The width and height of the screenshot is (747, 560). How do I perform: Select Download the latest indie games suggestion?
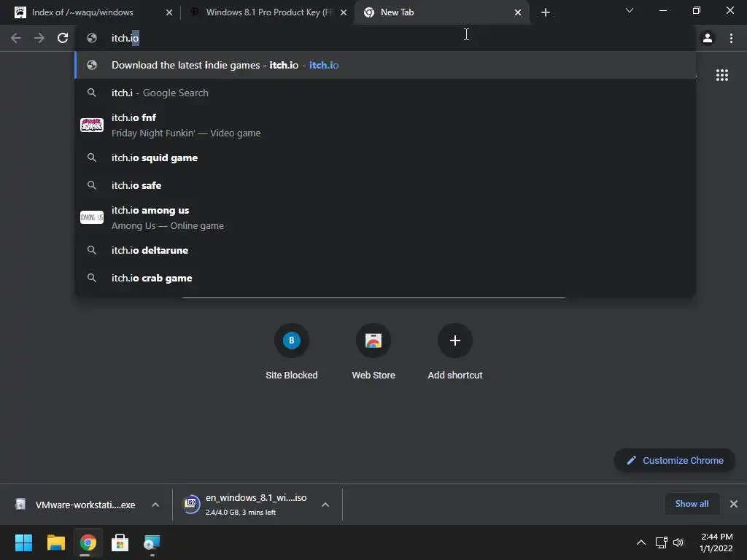pyautogui.click(x=385, y=65)
